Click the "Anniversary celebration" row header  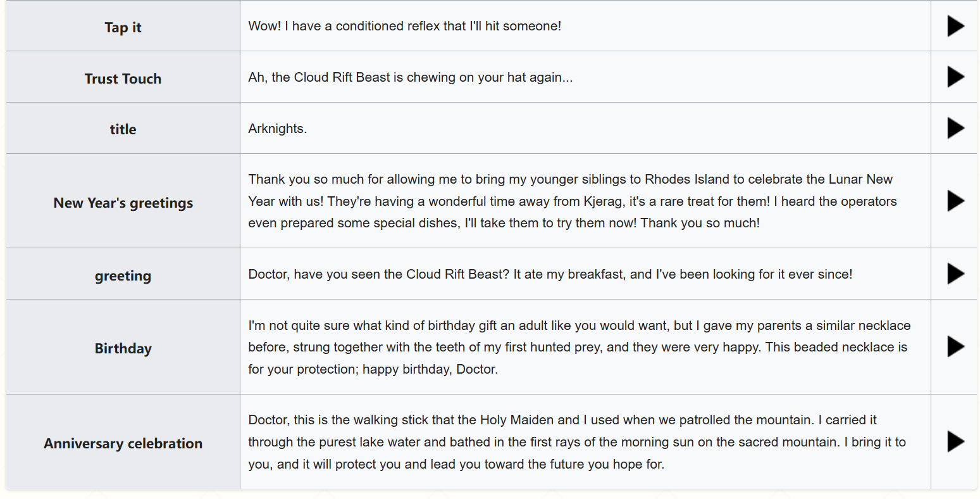[123, 443]
